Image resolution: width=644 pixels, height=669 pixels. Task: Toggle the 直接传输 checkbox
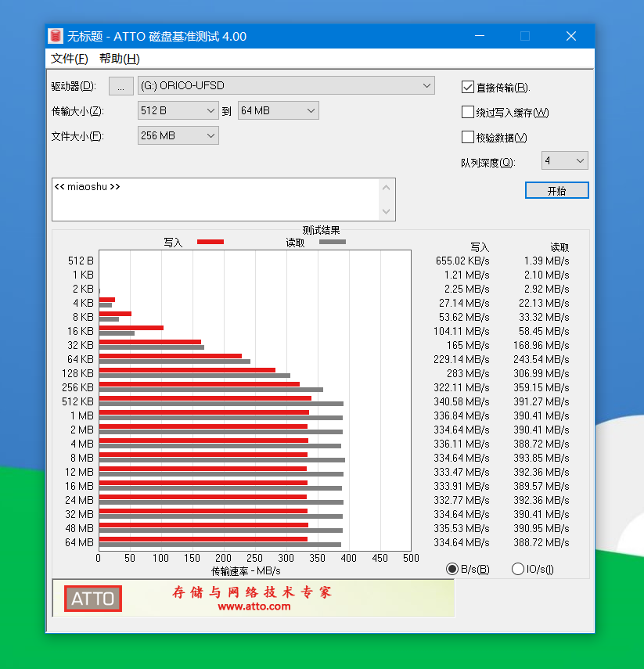[x=468, y=87]
